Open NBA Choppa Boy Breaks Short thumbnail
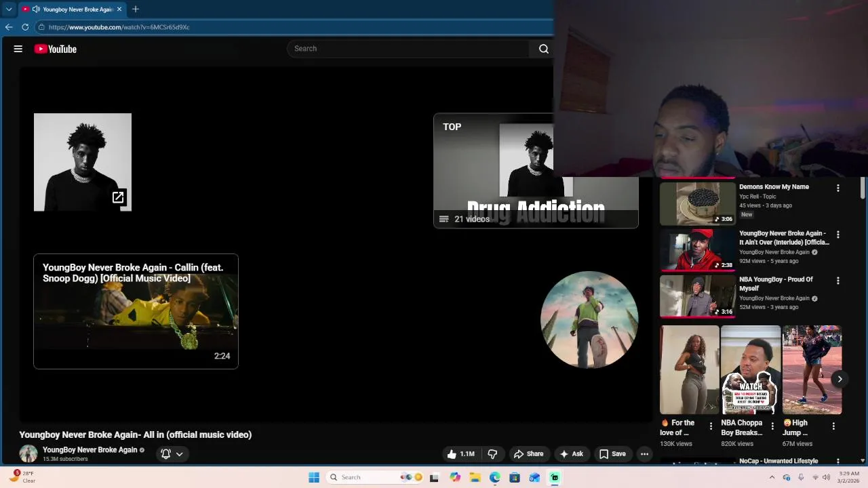This screenshot has height=488, width=868. tap(751, 370)
